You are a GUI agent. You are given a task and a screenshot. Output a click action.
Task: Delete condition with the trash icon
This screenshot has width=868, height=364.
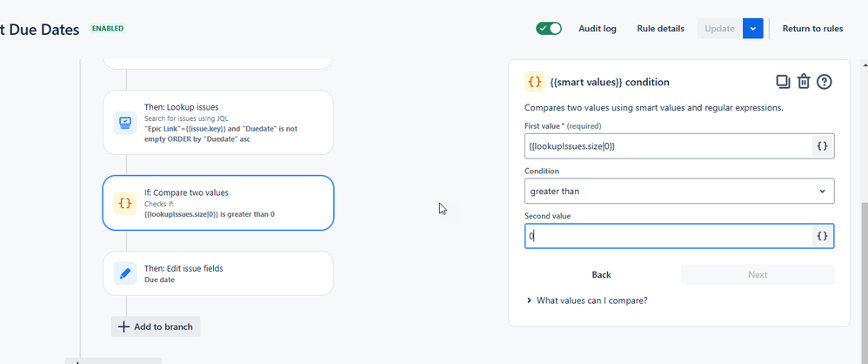click(x=804, y=82)
